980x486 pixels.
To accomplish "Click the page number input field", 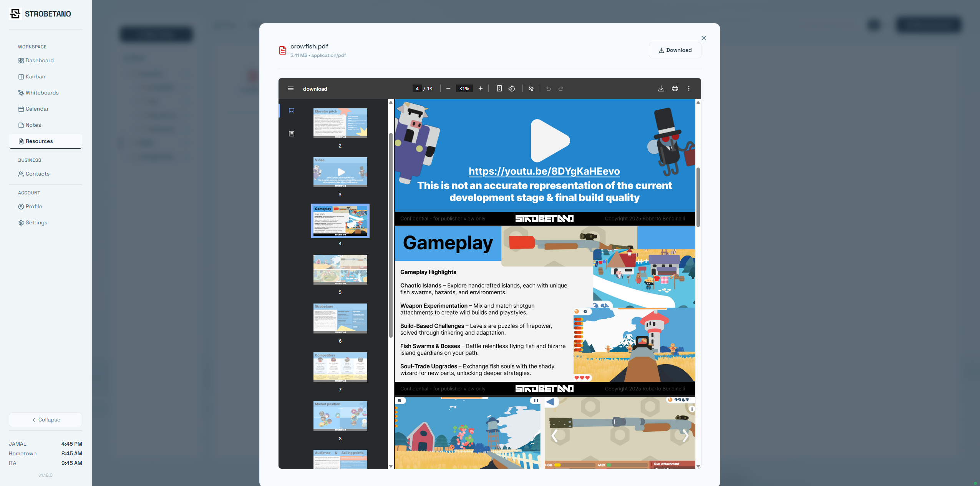I will pos(417,88).
